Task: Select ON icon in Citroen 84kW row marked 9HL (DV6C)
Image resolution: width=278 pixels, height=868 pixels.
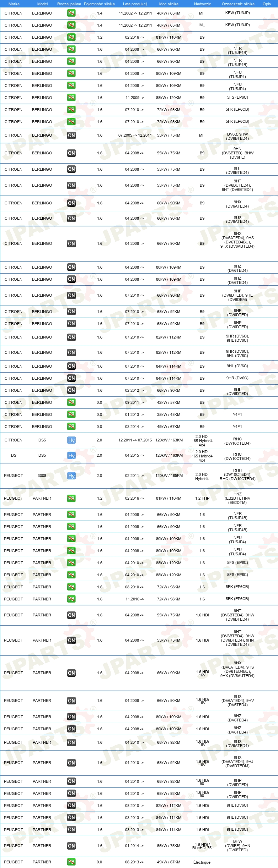Action: (x=71, y=366)
